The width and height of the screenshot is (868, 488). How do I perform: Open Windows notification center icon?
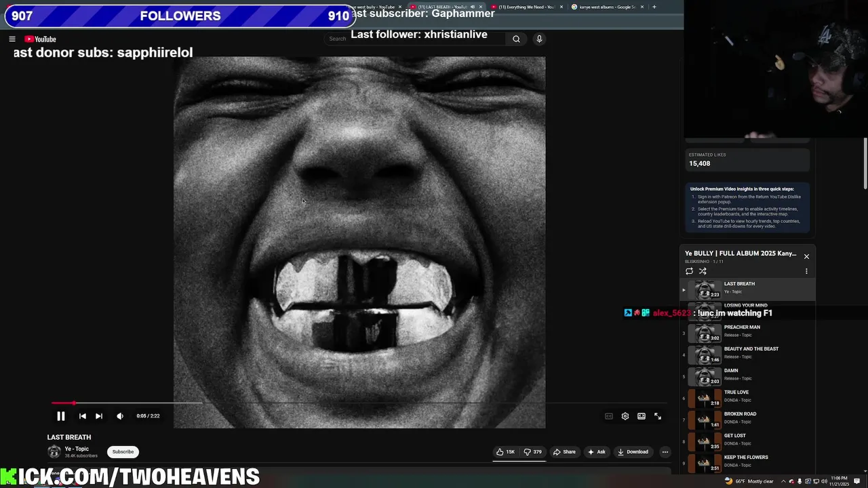pyautogui.click(x=857, y=481)
